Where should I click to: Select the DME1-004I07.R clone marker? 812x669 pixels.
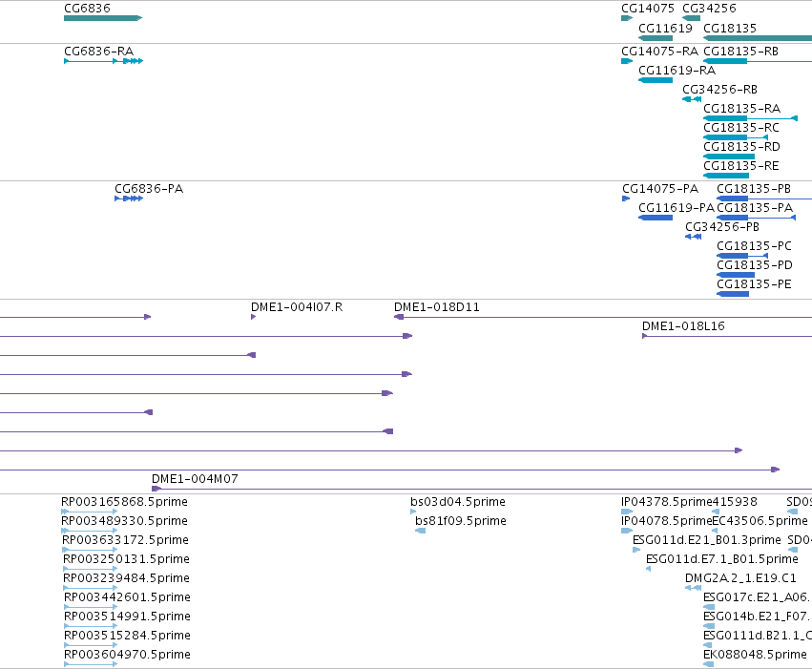(253, 317)
